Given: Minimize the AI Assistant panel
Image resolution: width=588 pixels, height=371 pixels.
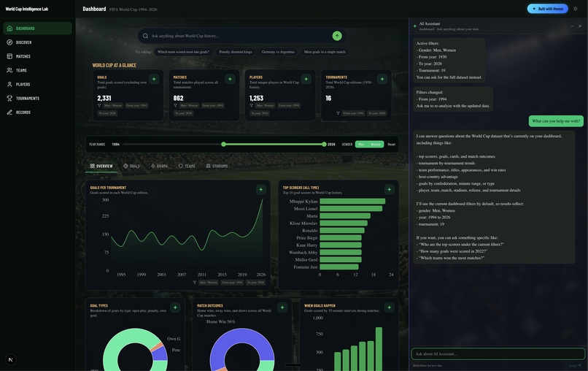Looking at the screenshot, I should tap(572, 26).
